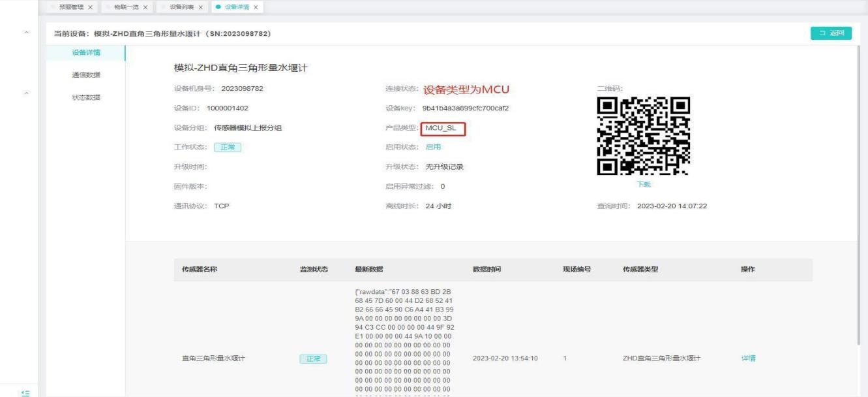Open 详情 link for 直角三角形量水堰计 sensor

pos(748,358)
